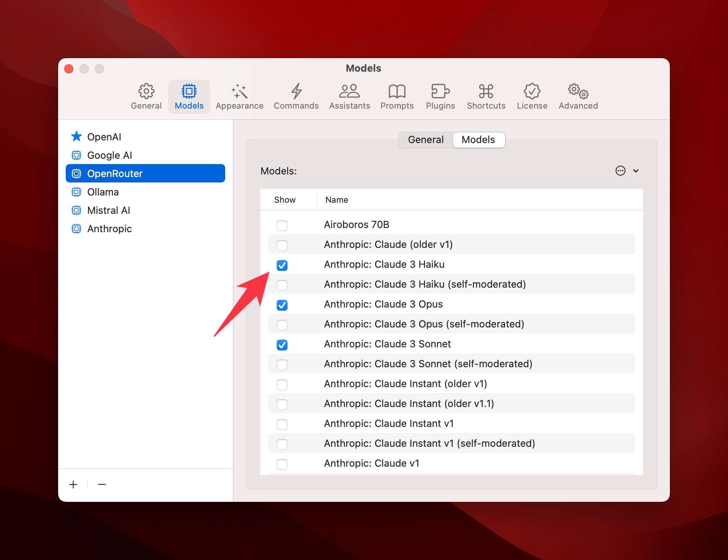The width and height of the screenshot is (728, 560).
Task: Select the Google AI provider label
Action: [109, 155]
